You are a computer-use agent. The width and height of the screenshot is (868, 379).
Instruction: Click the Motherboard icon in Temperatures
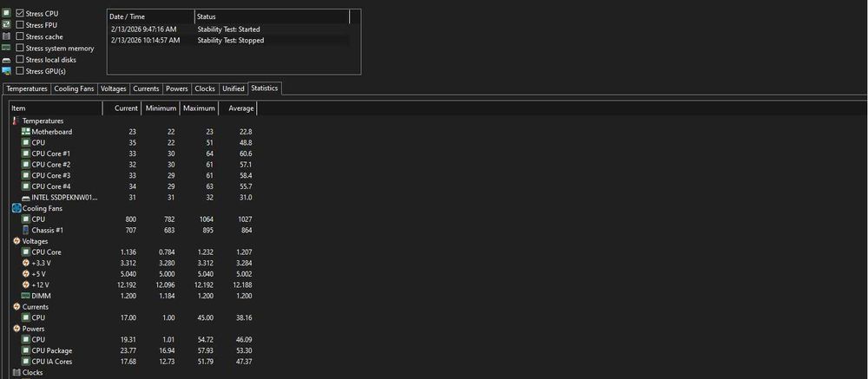point(25,132)
